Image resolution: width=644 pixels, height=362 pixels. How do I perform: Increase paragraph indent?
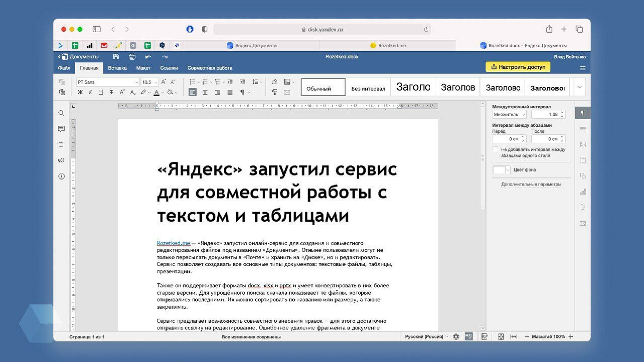coord(243,82)
